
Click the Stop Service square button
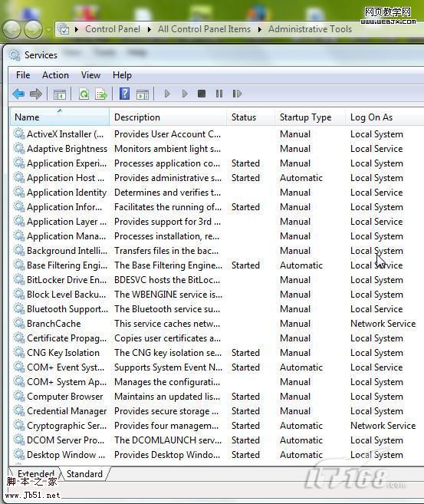[202, 94]
